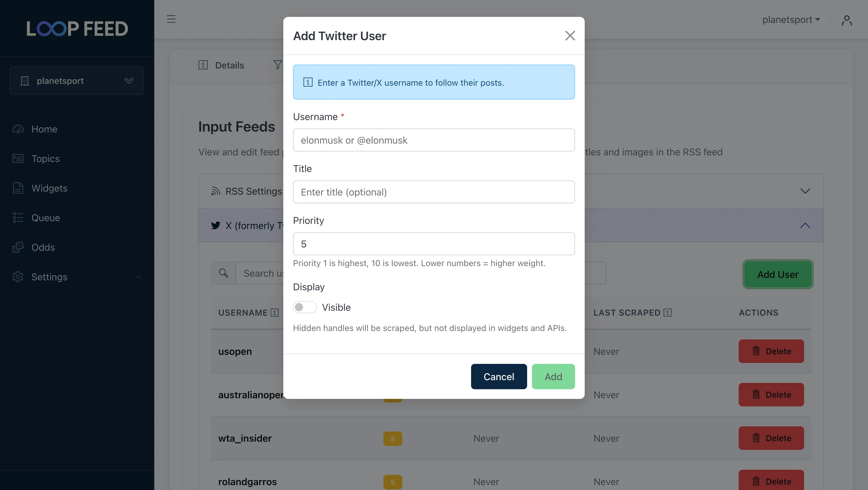This screenshot has width=868, height=490.
Task: Close the Add Twitter User dialog
Action: 570,36
